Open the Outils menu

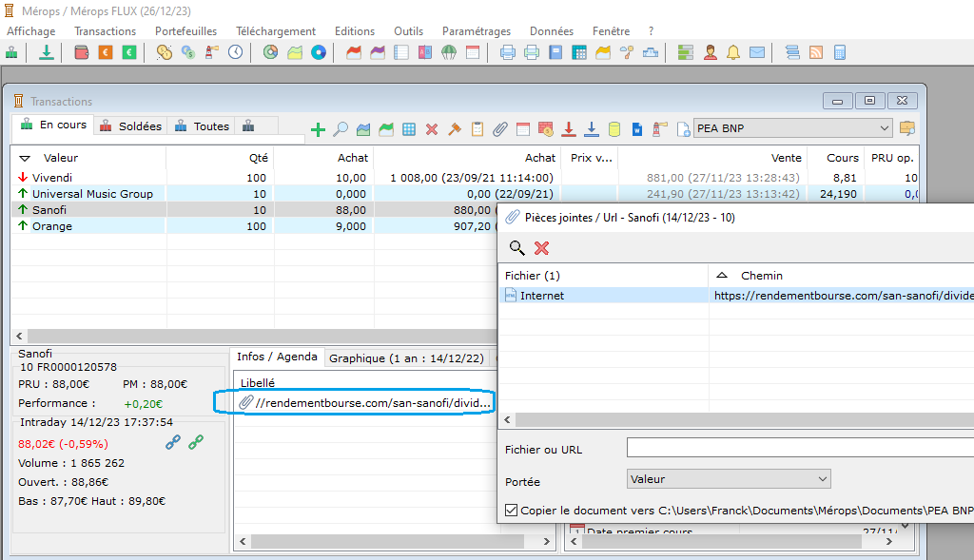(408, 31)
